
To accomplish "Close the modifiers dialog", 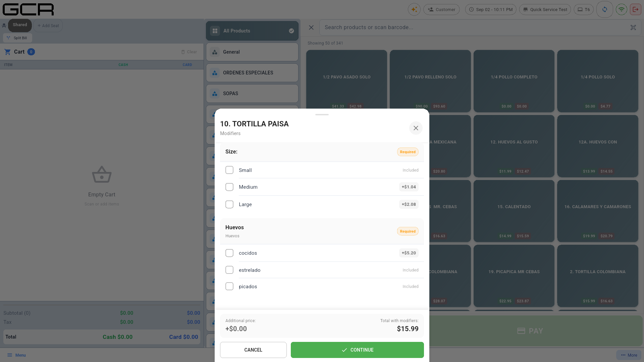I will click(416, 128).
